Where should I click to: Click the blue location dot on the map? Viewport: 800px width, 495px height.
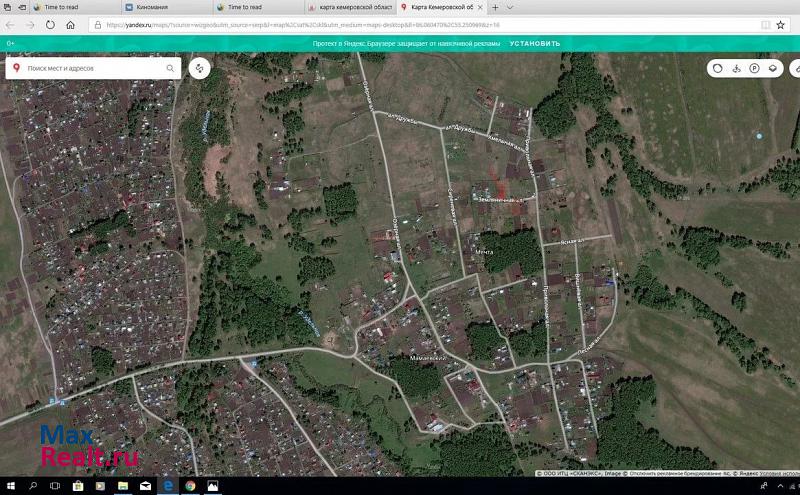click(760, 135)
